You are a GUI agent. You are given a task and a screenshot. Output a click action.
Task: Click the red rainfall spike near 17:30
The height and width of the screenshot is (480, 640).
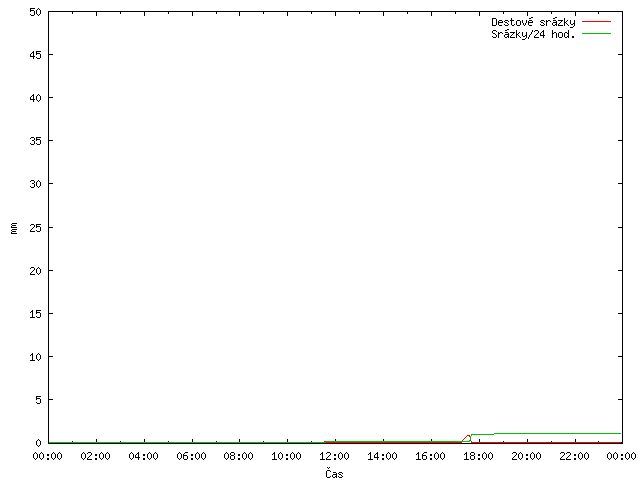[x=467, y=438]
